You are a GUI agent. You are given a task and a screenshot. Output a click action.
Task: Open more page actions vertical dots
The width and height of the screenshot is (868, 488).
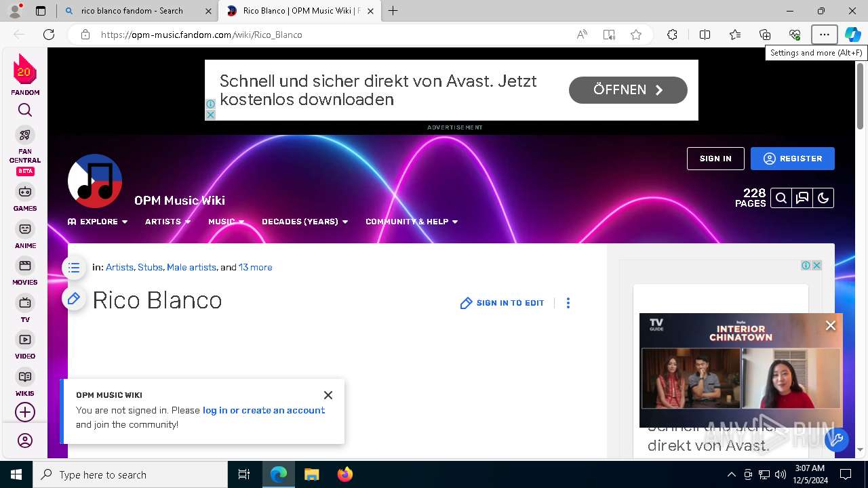tap(568, 303)
